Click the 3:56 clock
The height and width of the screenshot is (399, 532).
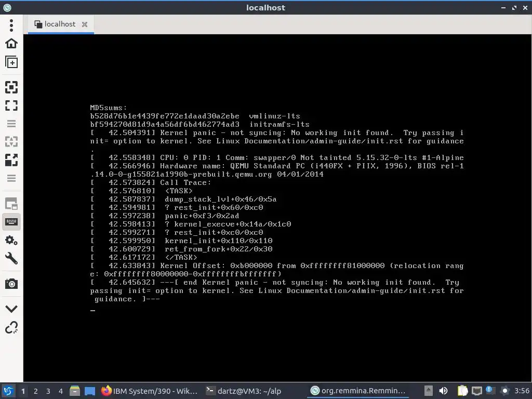tap(522, 391)
